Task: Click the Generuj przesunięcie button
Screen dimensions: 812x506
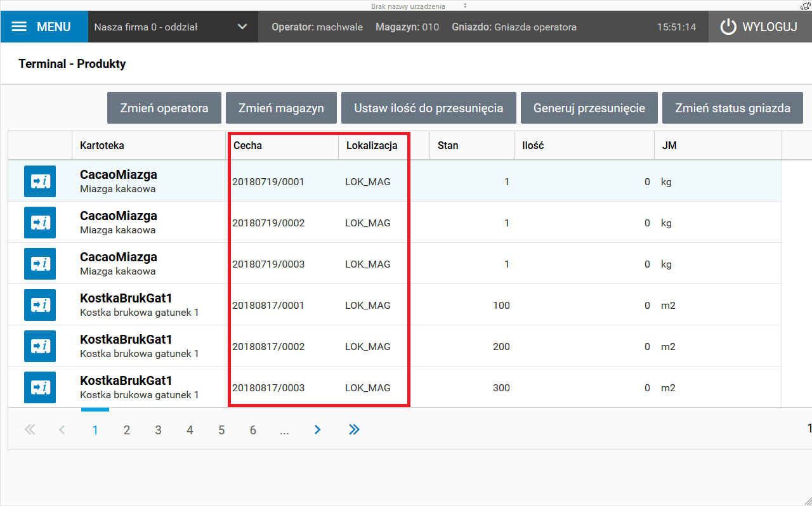Action: (589, 108)
